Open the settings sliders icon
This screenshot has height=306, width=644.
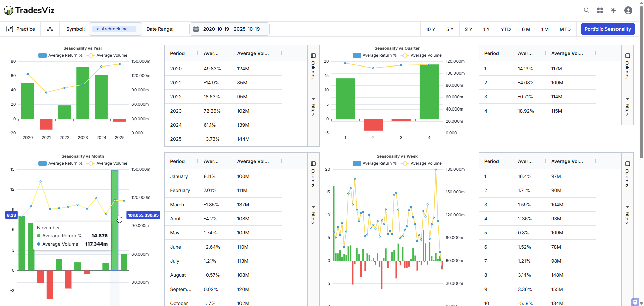pos(50,29)
